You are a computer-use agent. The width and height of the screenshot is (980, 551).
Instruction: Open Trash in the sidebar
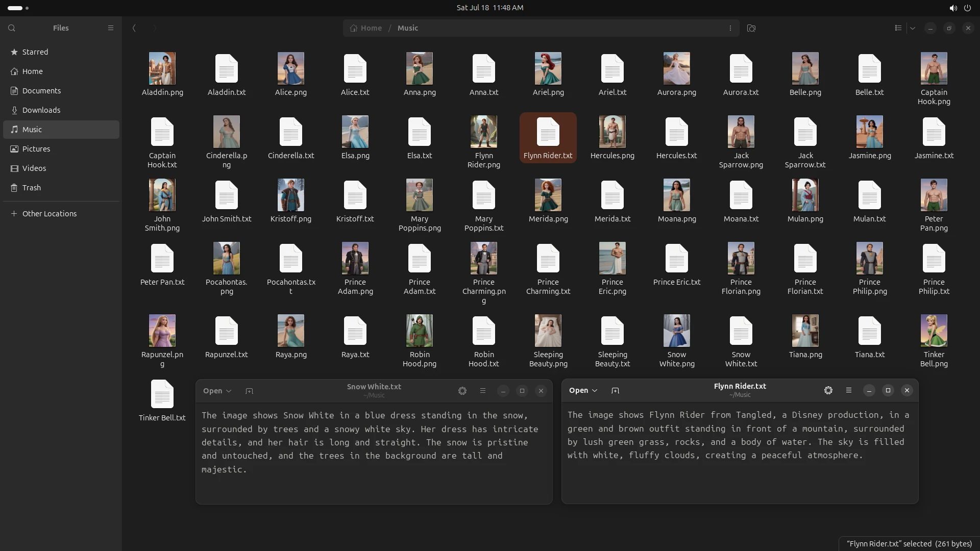(x=61, y=188)
